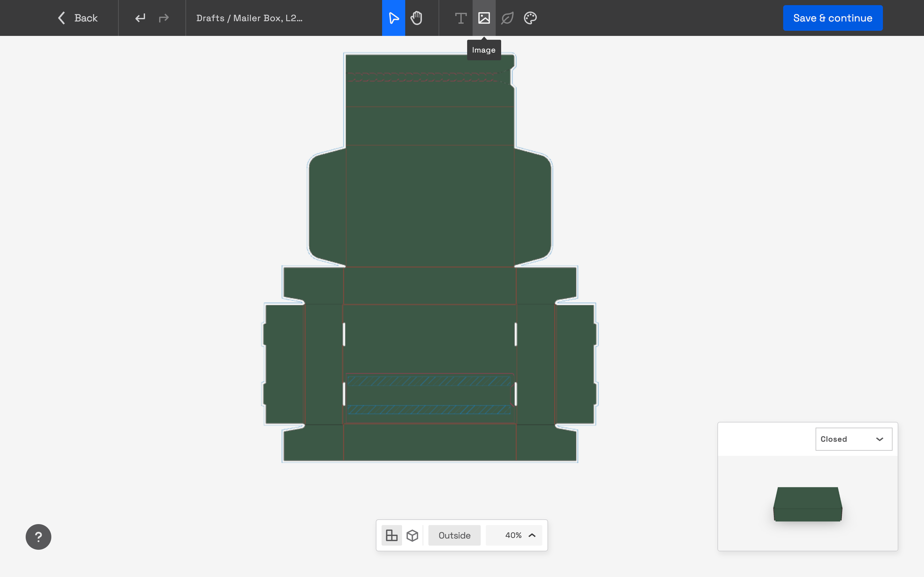
Task: Click the 3D closed box preview thumbnail
Action: (x=807, y=504)
